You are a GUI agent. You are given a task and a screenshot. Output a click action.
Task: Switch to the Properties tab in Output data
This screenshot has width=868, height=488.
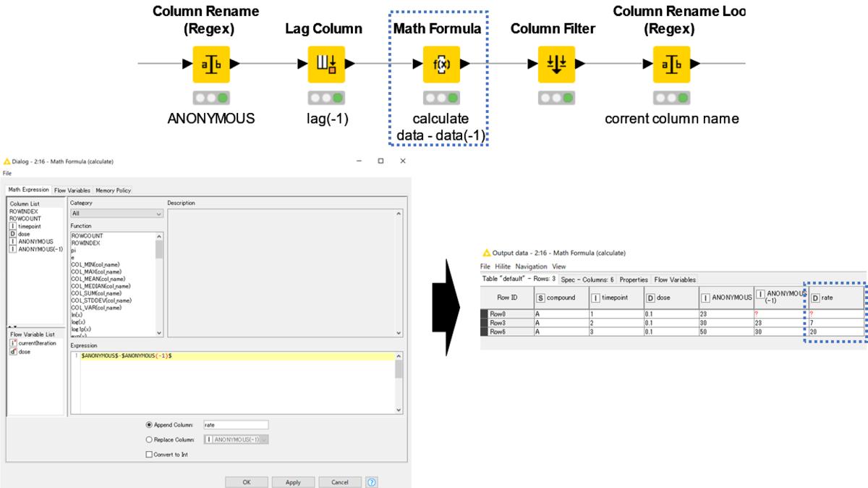[634, 279]
